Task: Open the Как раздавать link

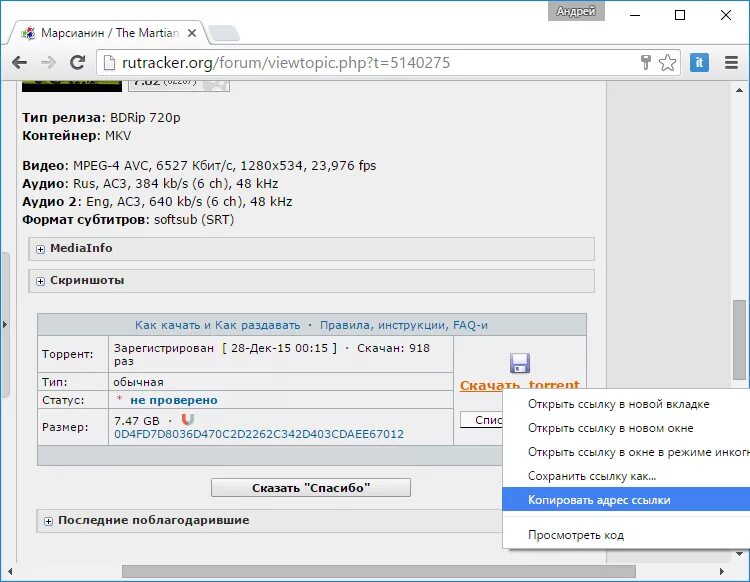Action: tap(257, 325)
